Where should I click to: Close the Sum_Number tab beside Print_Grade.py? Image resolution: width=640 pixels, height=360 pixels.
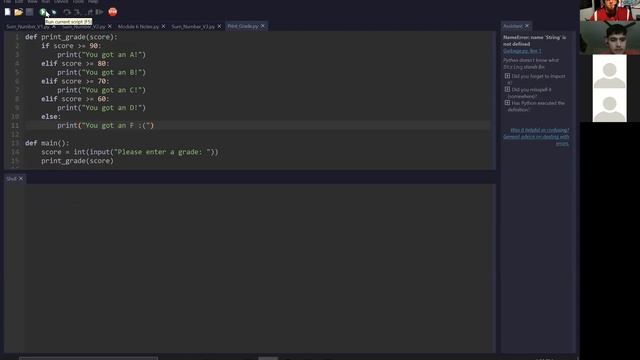tap(219, 26)
